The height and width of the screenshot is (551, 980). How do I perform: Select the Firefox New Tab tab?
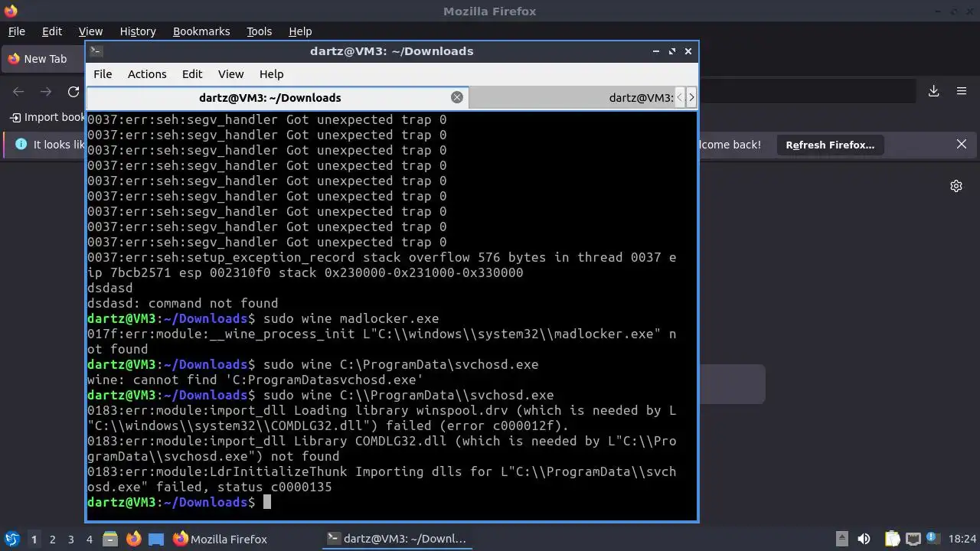point(43,59)
